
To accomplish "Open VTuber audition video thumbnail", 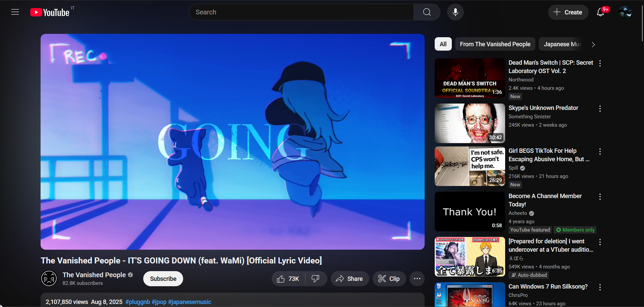I will pos(470,257).
